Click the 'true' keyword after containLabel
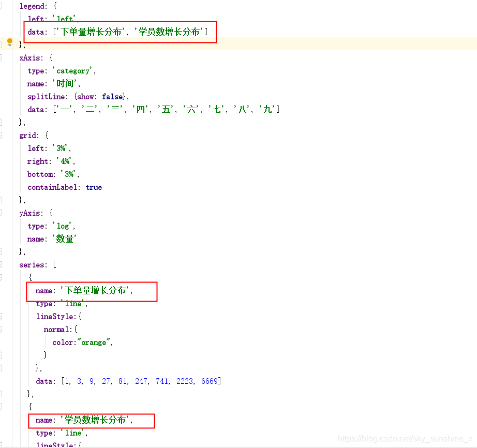This screenshot has width=477, height=448. (x=94, y=187)
